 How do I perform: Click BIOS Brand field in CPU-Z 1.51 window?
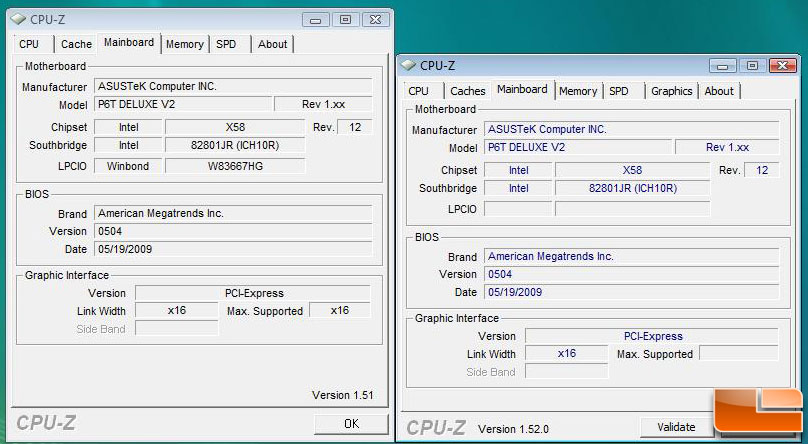pos(233,213)
